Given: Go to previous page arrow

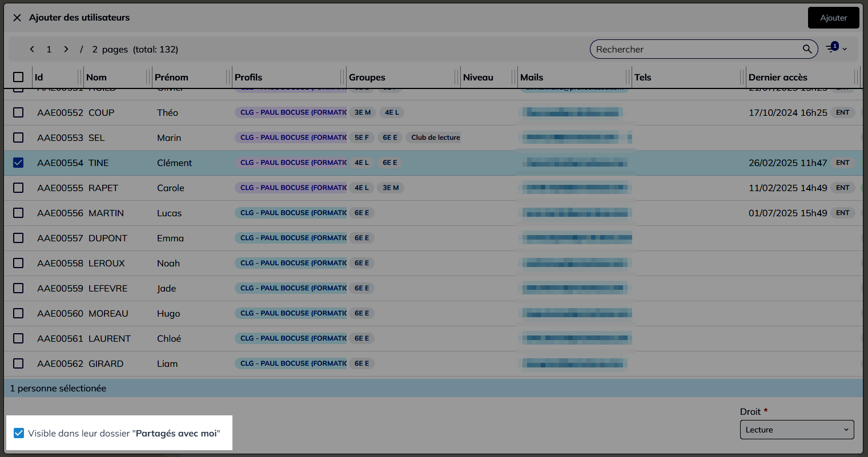Looking at the screenshot, I should coord(32,49).
